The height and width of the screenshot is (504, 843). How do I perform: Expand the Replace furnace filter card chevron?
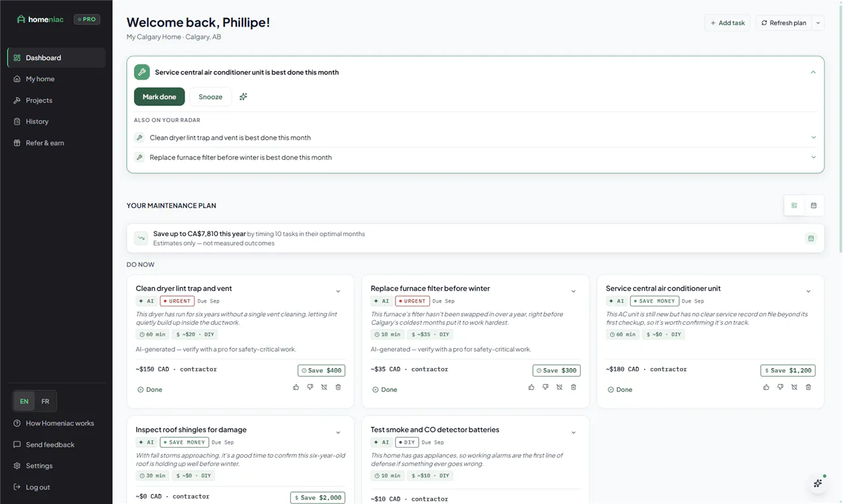(574, 292)
